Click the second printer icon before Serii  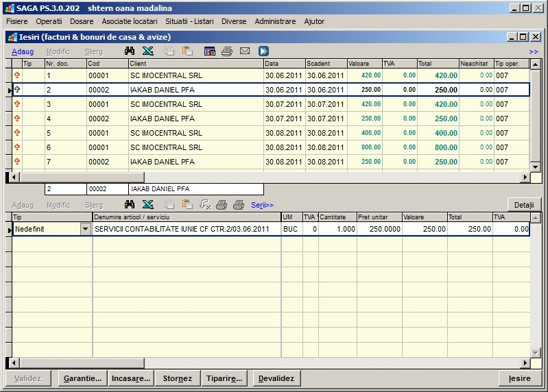coord(239,205)
